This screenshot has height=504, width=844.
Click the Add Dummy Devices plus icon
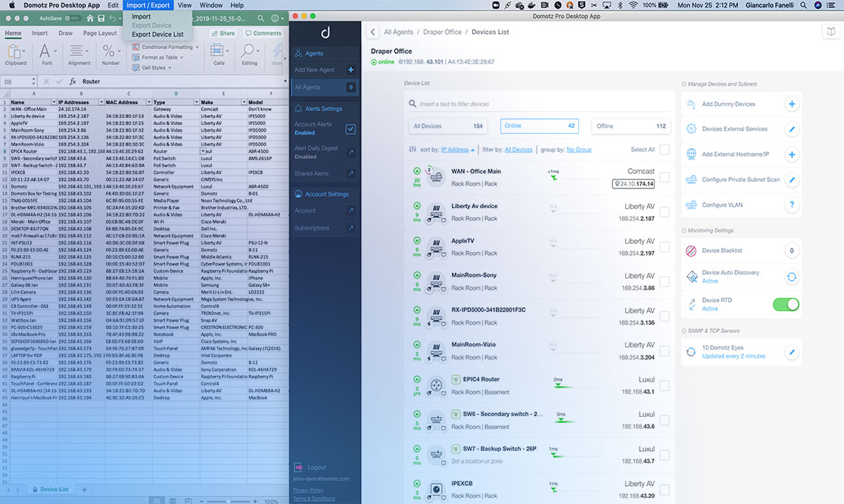792,104
